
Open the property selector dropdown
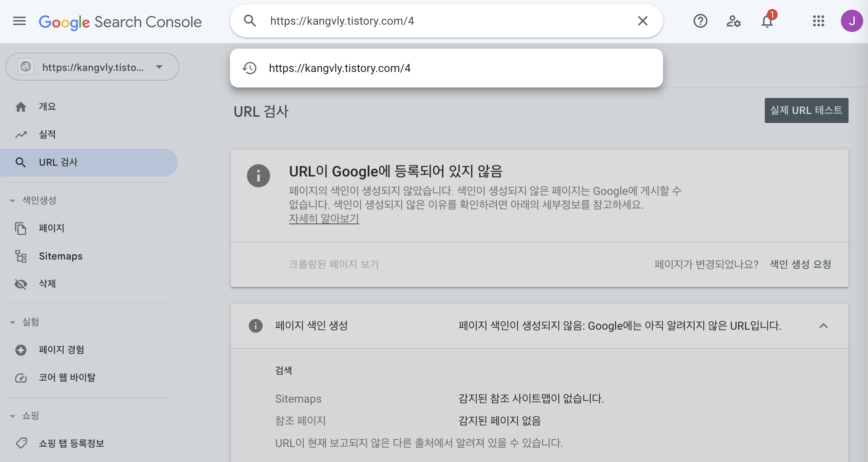92,67
